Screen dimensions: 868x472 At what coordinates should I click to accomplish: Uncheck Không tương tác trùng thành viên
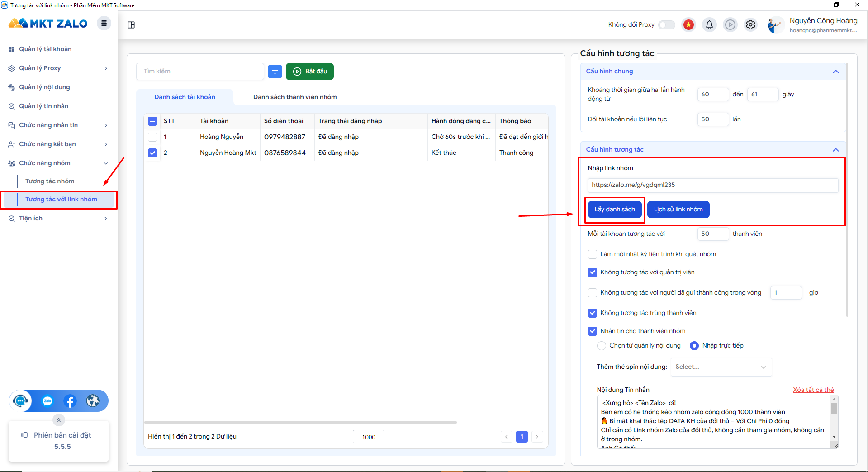593,313
